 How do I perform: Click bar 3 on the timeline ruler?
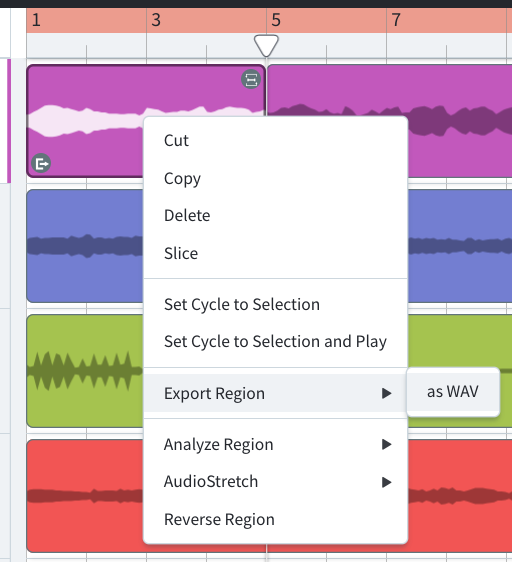click(x=156, y=20)
